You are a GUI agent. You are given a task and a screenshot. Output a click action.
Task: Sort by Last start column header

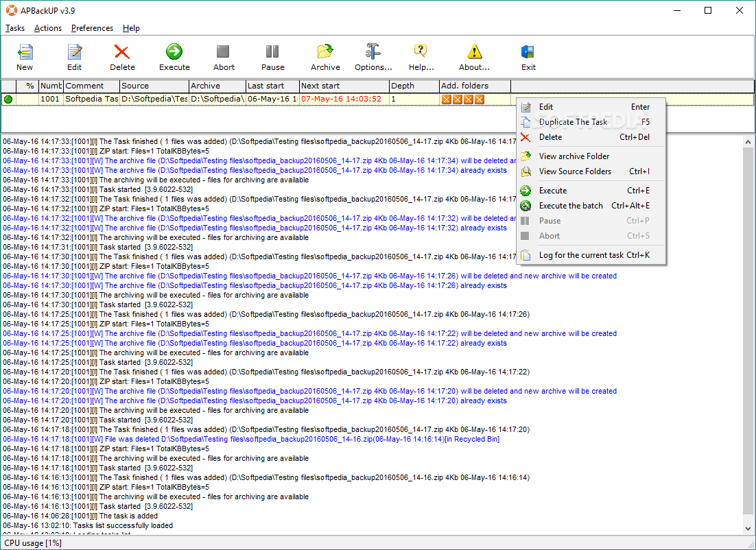click(x=272, y=86)
